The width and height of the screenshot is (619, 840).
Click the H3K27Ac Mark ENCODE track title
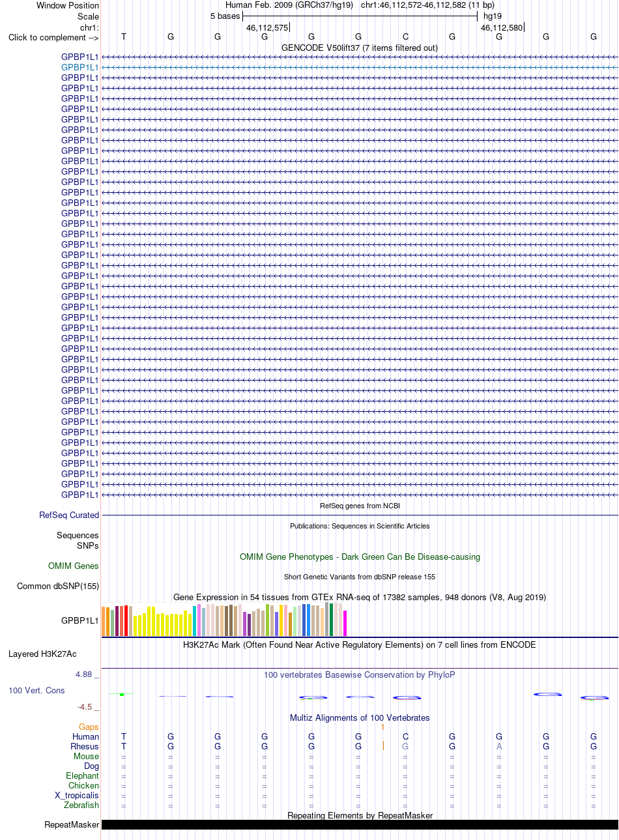[360, 644]
